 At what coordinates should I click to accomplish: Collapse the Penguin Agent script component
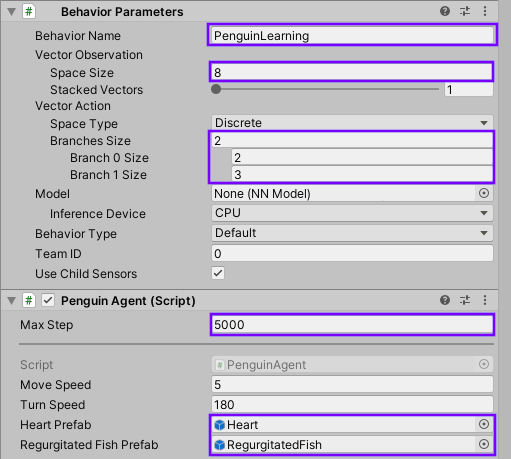tap(12, 301)
